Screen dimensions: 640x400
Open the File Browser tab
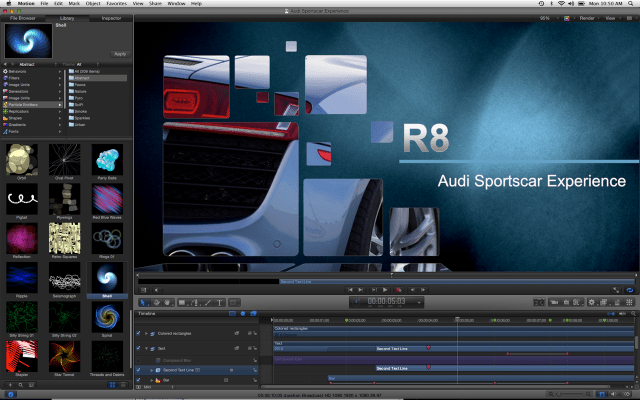pos(23,18)
